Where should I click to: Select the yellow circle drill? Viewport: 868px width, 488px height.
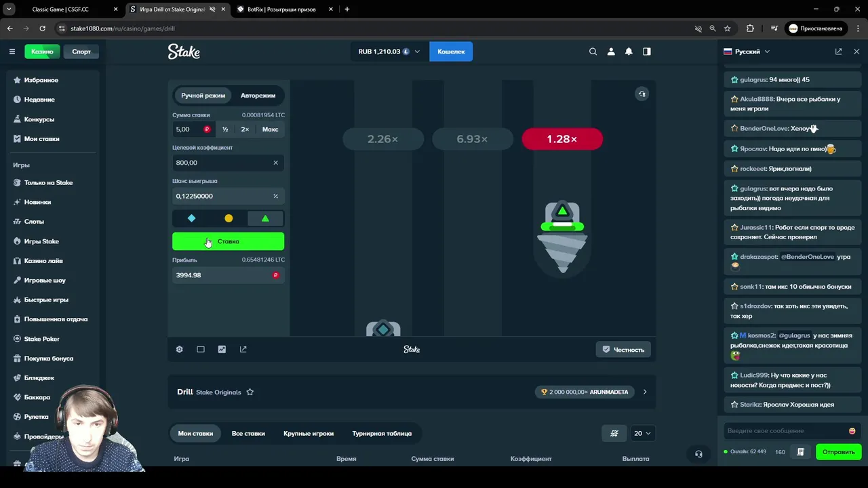[229, 218]
